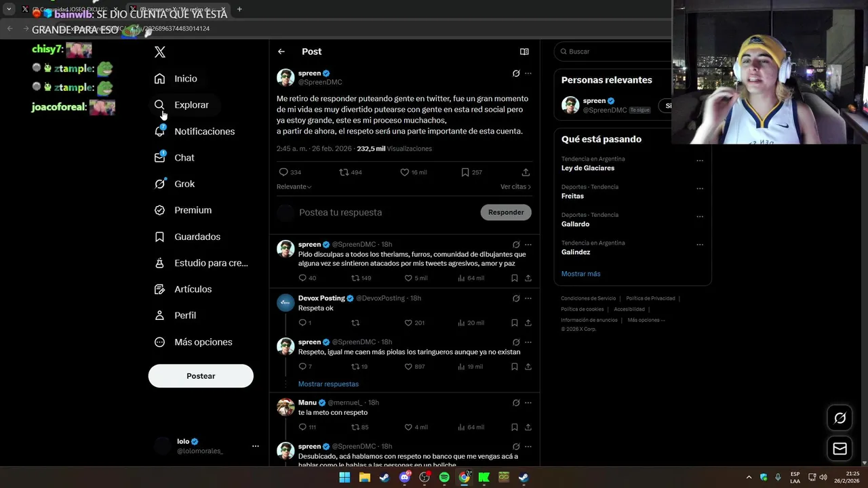
Task: Open the Relevante sort dropdown
Action: point(294,186)
